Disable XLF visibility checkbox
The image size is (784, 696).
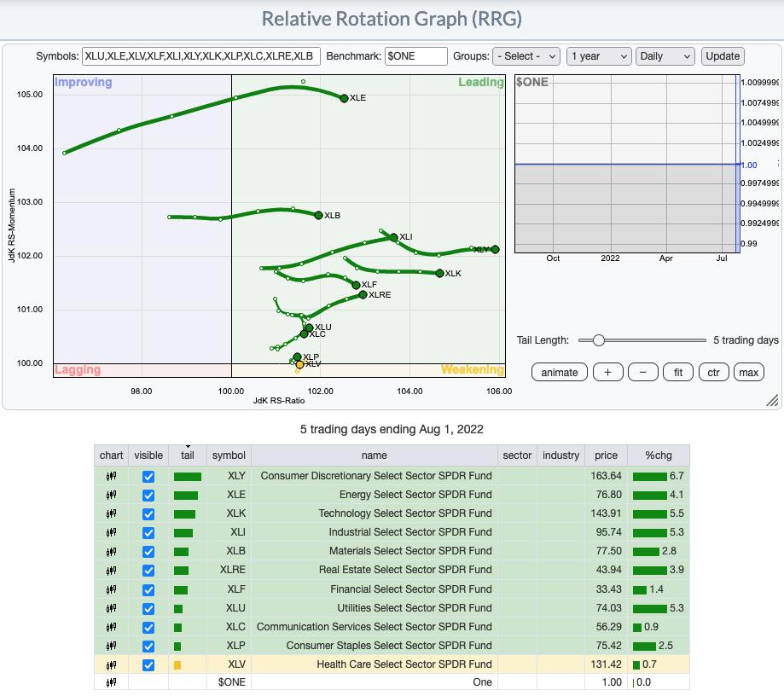click(x=148, y=590)
